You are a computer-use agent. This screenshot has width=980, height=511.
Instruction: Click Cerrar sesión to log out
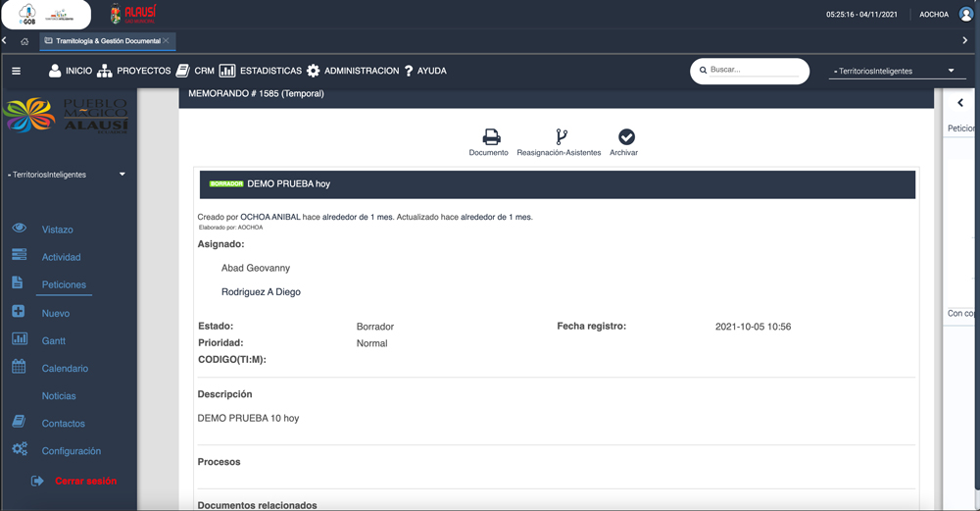(x=85, y=481)
